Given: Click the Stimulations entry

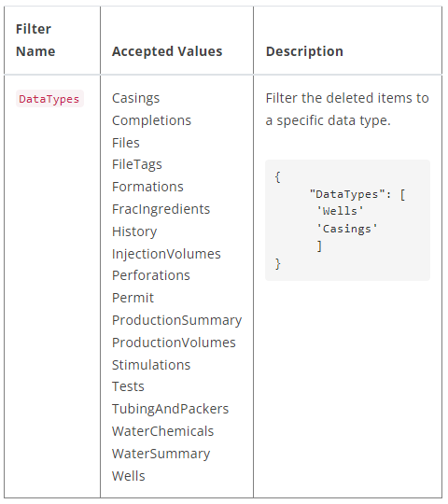Looking at the screenshot, I should 151,365.
